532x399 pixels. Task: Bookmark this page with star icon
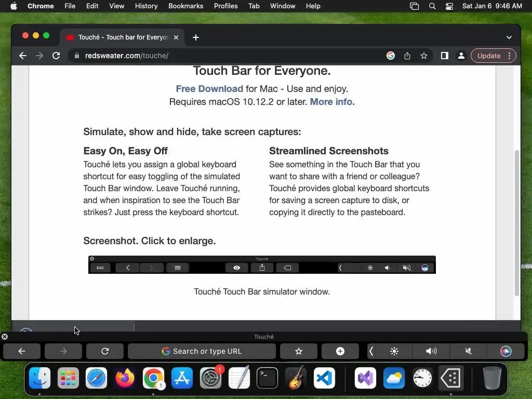[424, 56]
